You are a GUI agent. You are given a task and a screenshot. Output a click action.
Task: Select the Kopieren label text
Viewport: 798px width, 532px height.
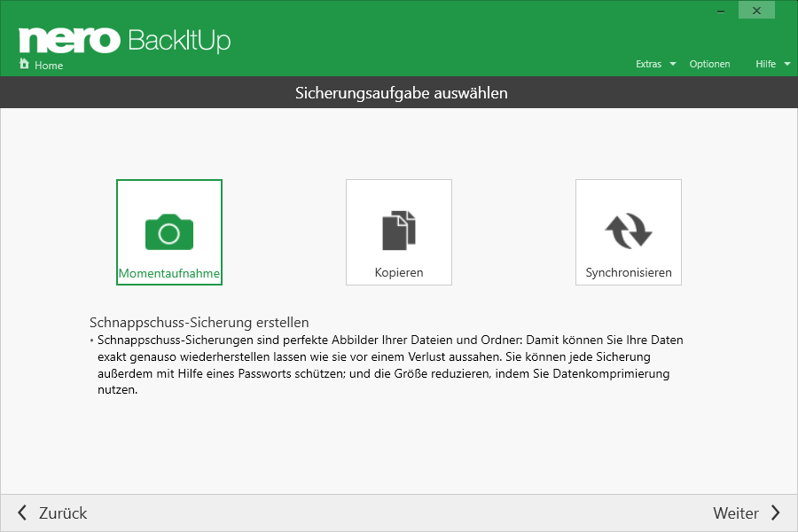398,273
